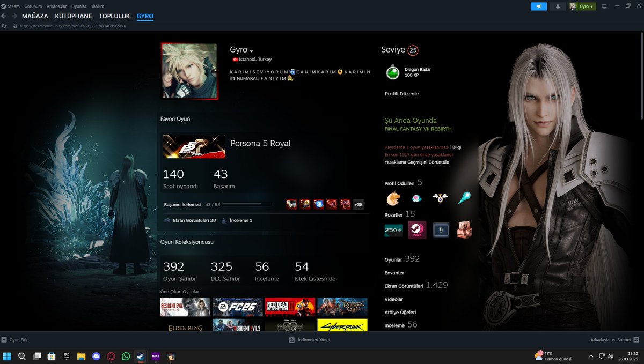
Task: Click the Windows Start button
Action: pos(7,356)
